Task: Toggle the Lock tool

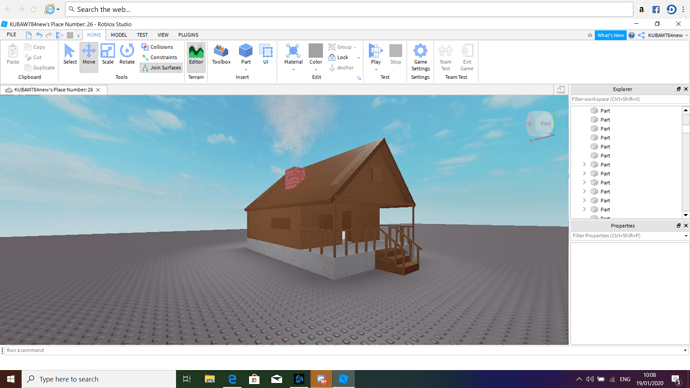Action: click(338, 57)
